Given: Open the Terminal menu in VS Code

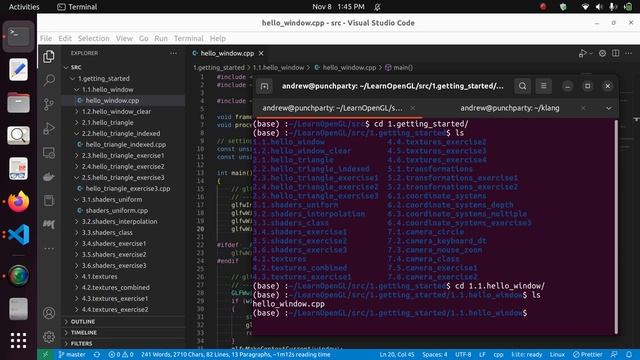Looking at the screenshot, I should (x=189, y=38).
